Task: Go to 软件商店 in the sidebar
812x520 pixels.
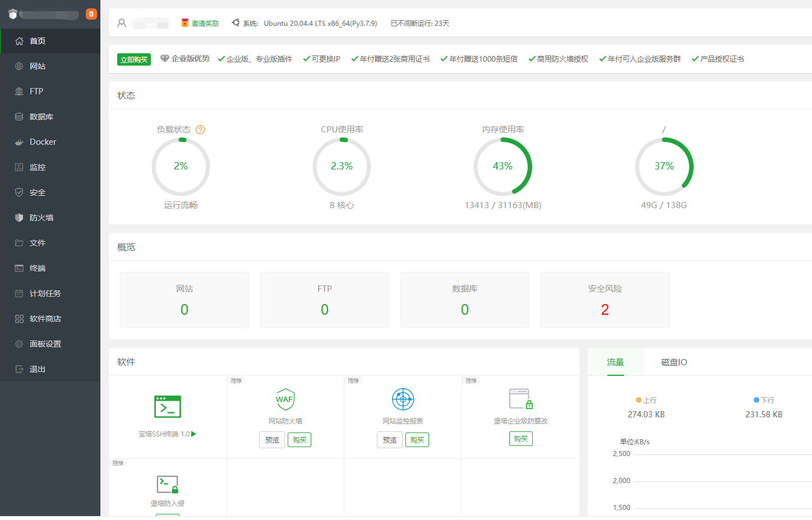Action: [x=45, y=319]
